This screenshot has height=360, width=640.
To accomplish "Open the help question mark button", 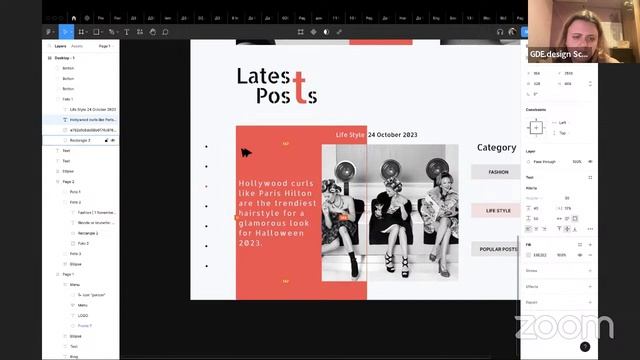I will click(x=585, y=347).
